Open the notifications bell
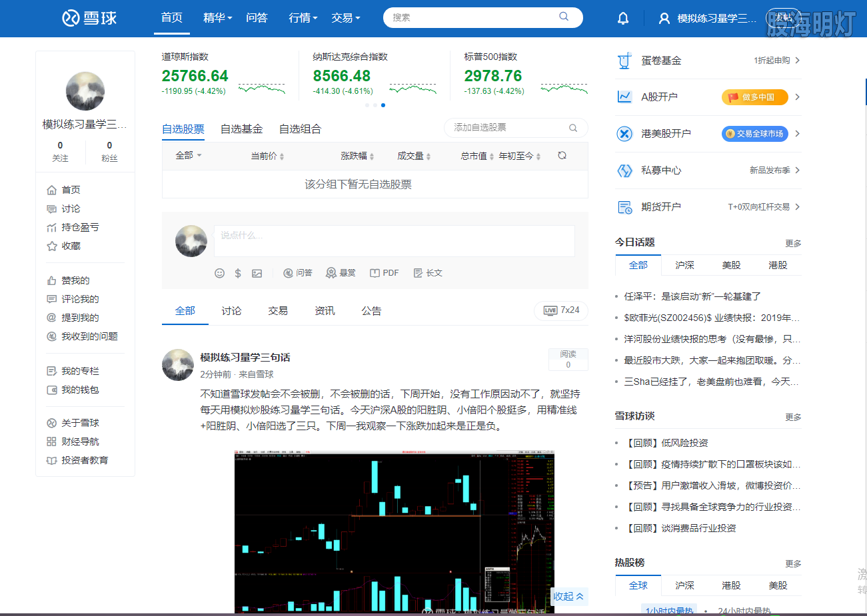 click(623, 18)
